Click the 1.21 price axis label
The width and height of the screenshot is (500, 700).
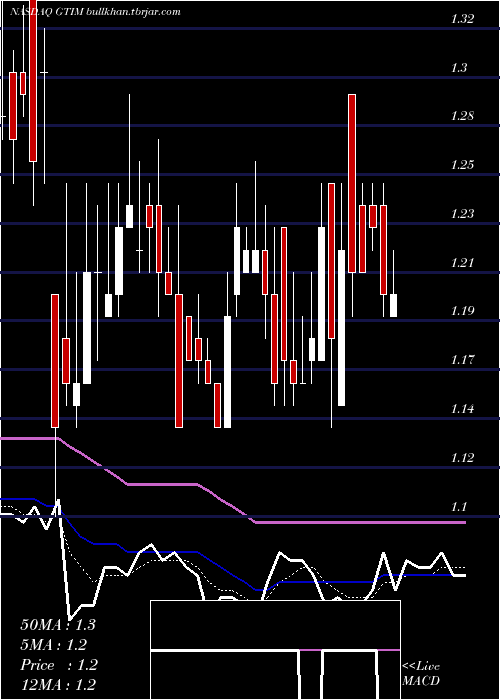(x=462, y=262)
